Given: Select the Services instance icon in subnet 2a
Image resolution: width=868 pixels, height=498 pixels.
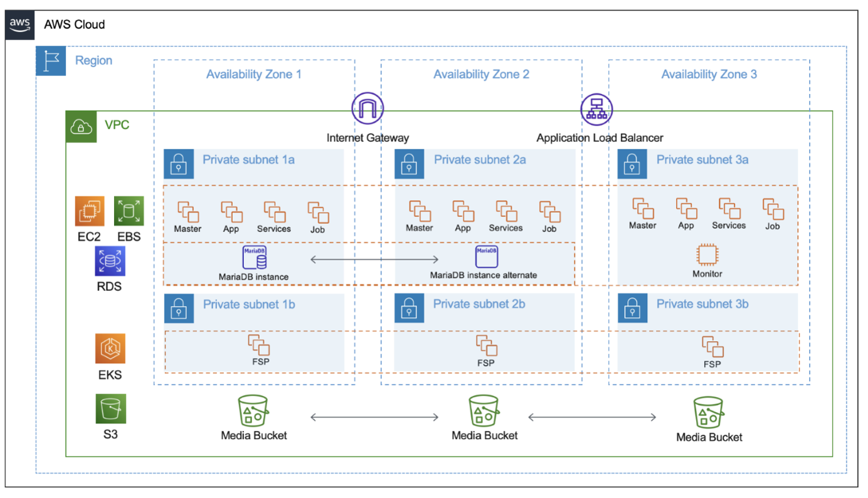Looking at the screenshot, I should click(x=506, y=211).
